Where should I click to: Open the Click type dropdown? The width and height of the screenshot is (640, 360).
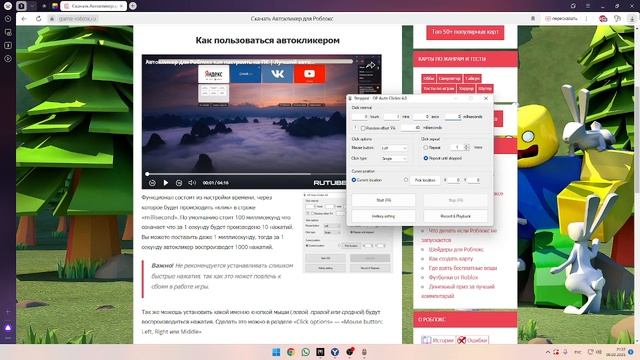[394, 158]
